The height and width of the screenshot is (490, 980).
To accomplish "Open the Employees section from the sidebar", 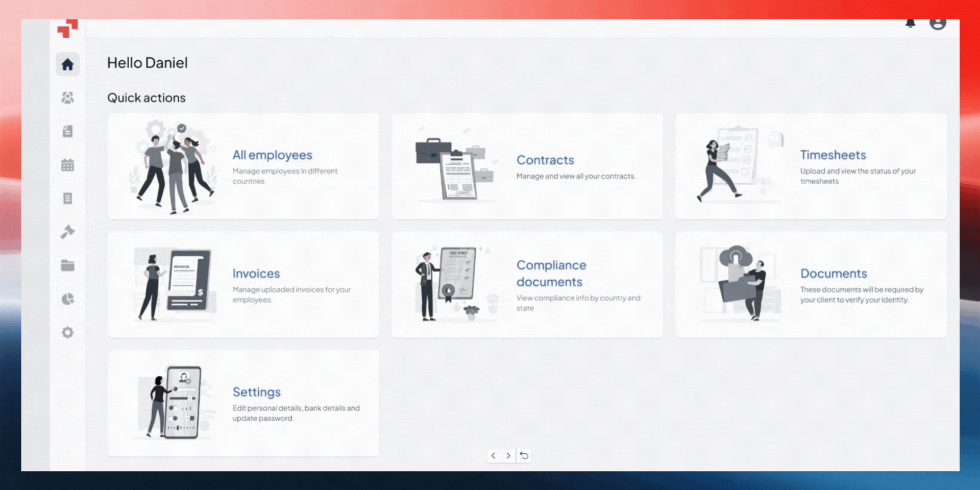I will pos(67,97).
